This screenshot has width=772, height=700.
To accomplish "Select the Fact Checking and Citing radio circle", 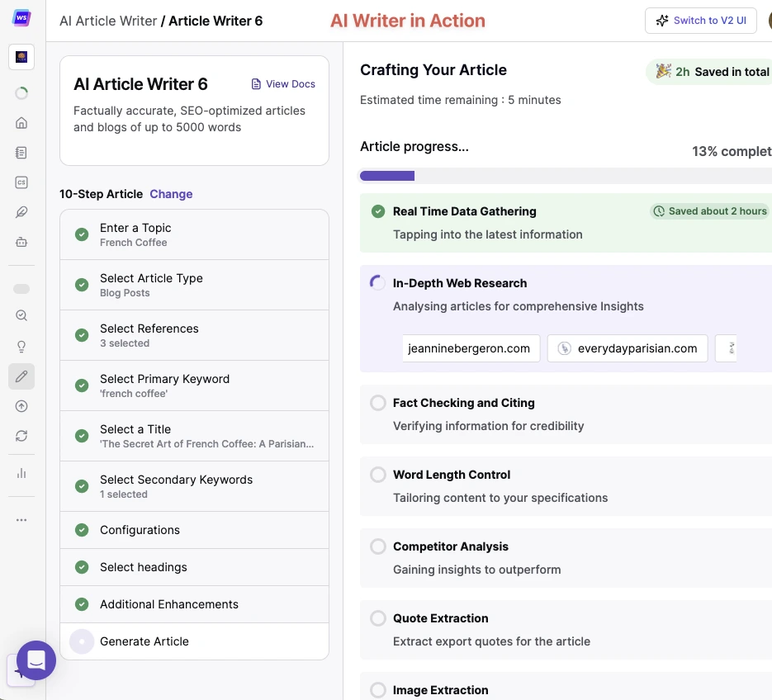I will point(377,403).
